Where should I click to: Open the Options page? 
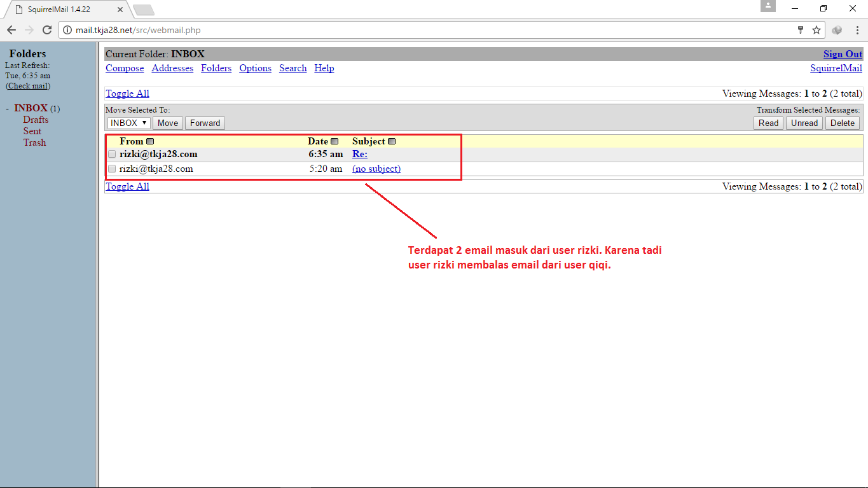click(x=256, y=68)
